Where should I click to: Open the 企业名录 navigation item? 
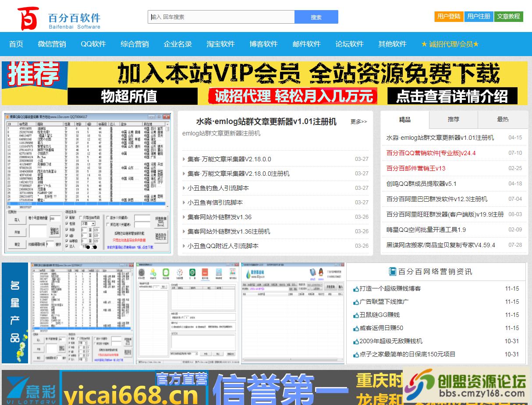coord(178,44)
